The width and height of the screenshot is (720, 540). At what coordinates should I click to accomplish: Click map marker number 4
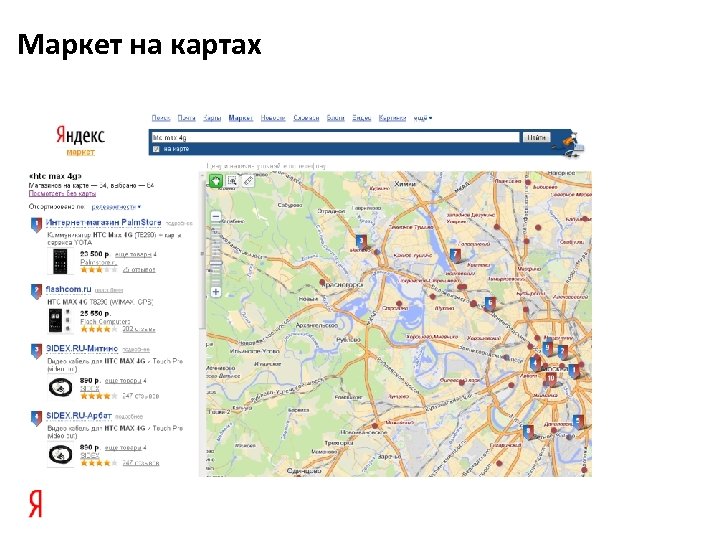click(535, 363)
